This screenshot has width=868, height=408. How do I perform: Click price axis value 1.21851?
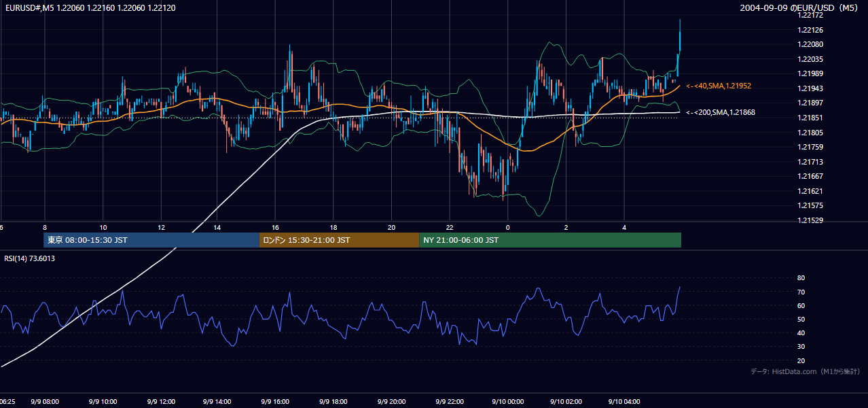pos(810,118)
